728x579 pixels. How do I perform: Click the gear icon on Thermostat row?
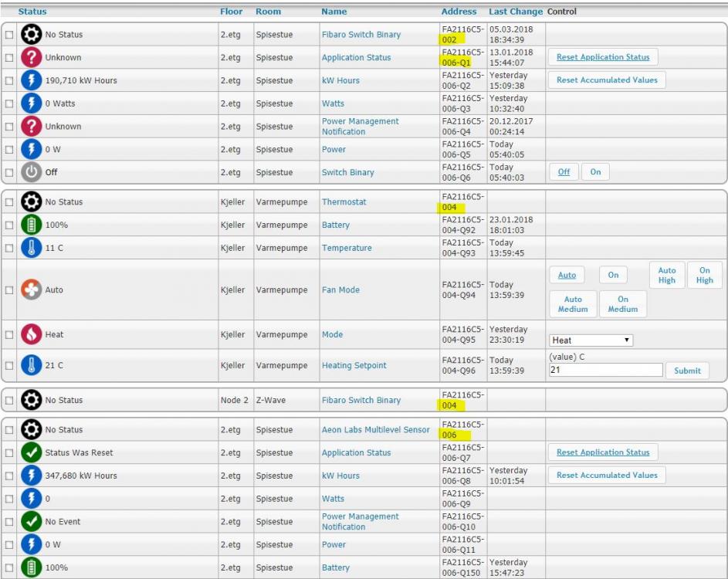coord(31,202)
